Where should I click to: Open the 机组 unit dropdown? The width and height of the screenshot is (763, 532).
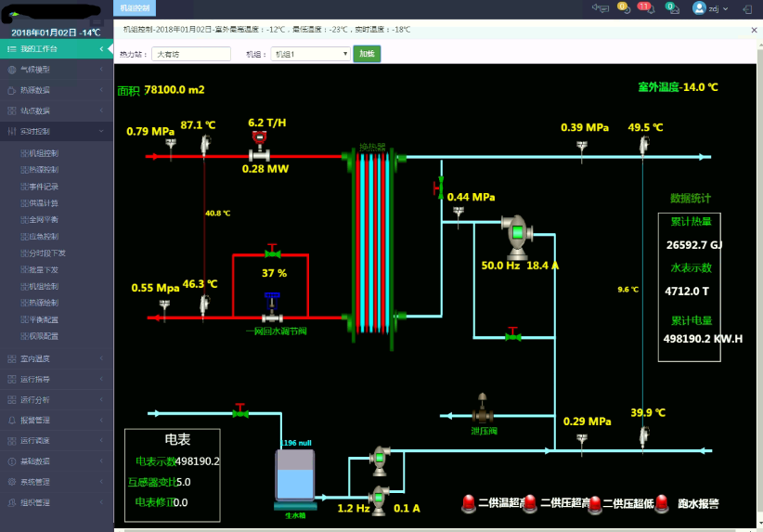(x=310, y=54)
